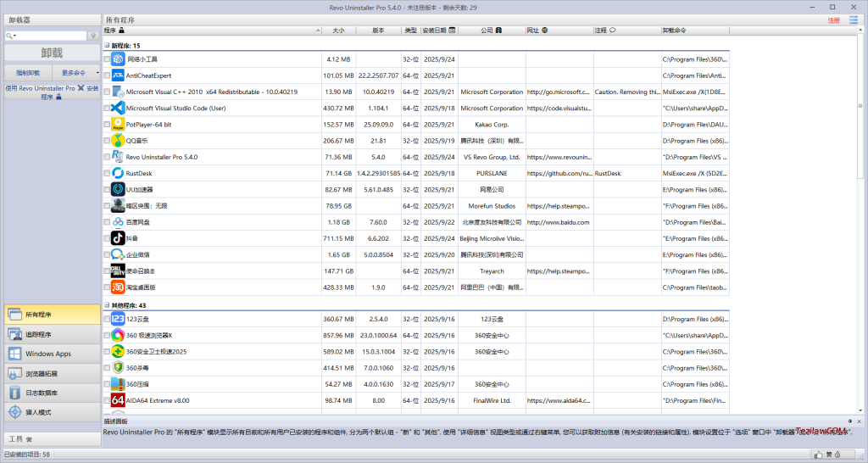Viewport: 868px width, 463px height.
Task: Click the 360 极速浏览器X program icon
Action: [x=118, y=335]
